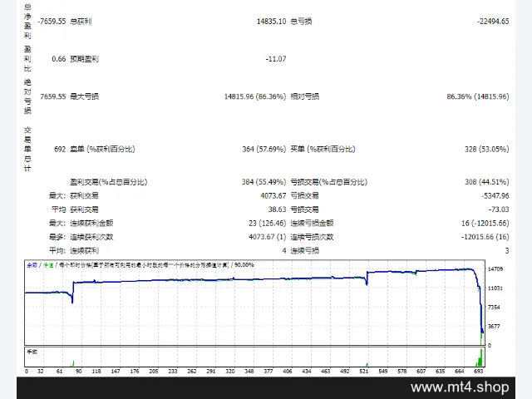Click the consecutive losses value 16 (-12015.66)
Image resolution: width=532 pixels, height=399 pixels.
point(485,224)
